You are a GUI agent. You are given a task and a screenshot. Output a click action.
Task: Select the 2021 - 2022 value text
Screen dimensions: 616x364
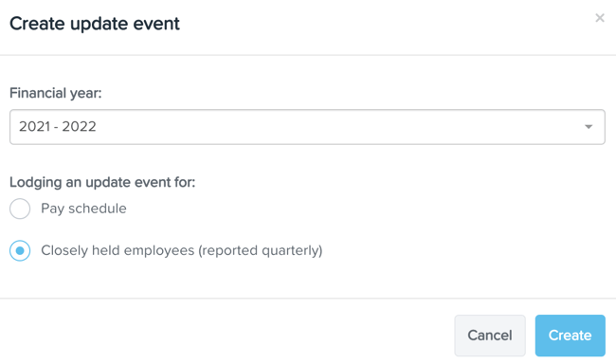coord(58,127)
